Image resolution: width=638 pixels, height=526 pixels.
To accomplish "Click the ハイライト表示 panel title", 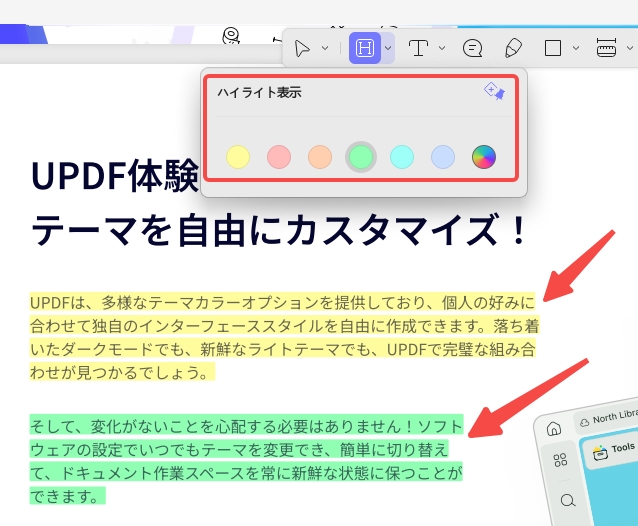I will click(259, 92).
